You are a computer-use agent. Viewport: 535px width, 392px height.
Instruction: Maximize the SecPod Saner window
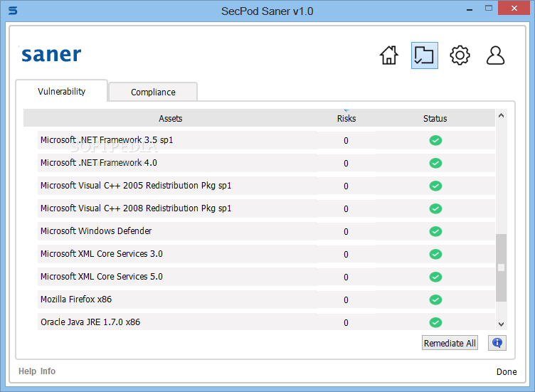pyautogui.click(x=489, y=9)
